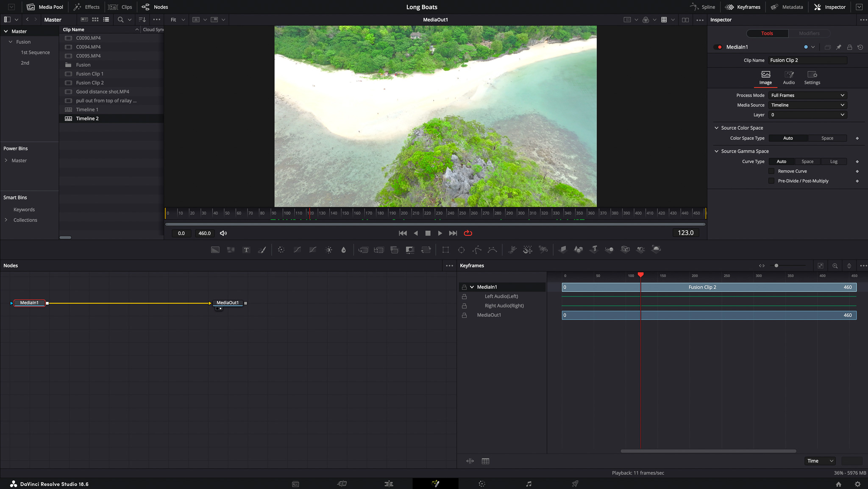The height and width of the screenshot is (489, 868).
Task: Click the Clip Name input field
Action: pyautogui.click(x=807, y=60)
